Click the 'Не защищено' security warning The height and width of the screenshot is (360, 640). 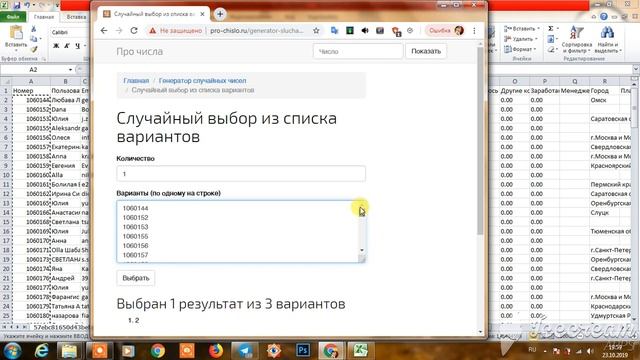(x=176, y=31)
